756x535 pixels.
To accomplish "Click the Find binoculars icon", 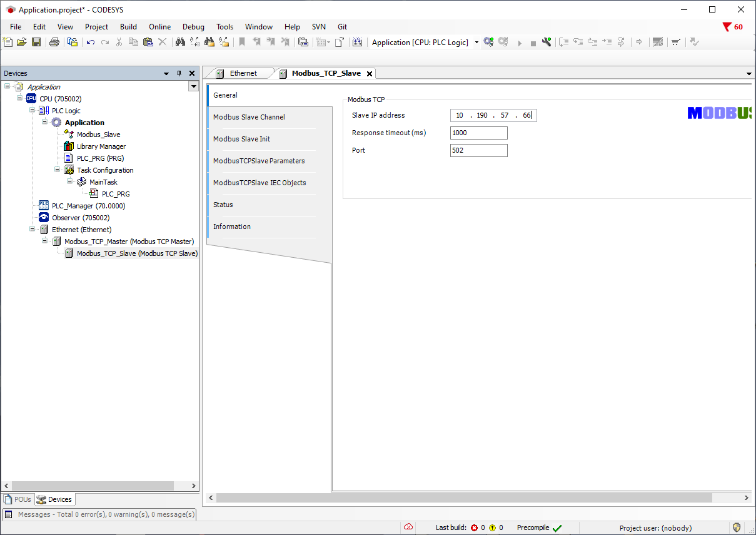I will pyautogui.click(x=180, y=43).
